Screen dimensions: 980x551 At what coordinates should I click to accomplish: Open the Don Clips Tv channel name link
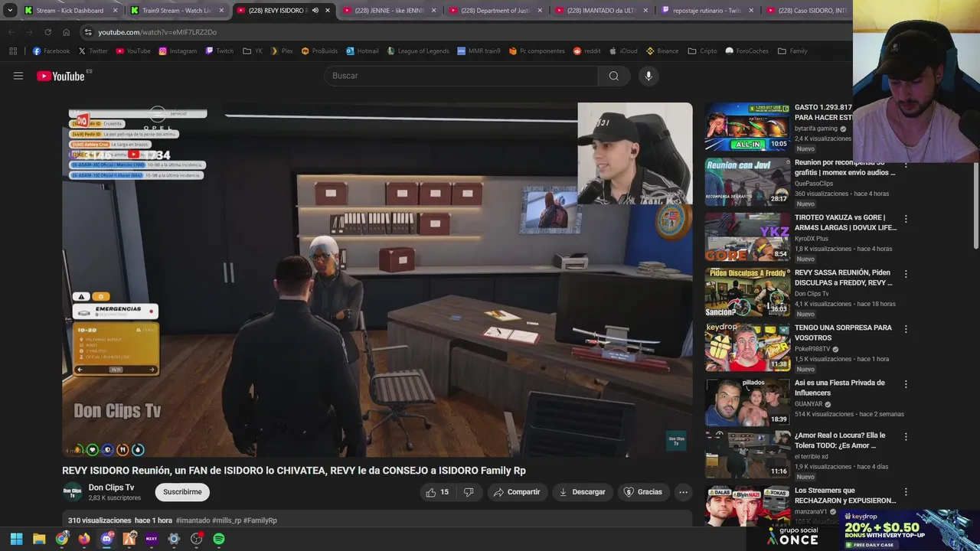(x=111, y=487)
